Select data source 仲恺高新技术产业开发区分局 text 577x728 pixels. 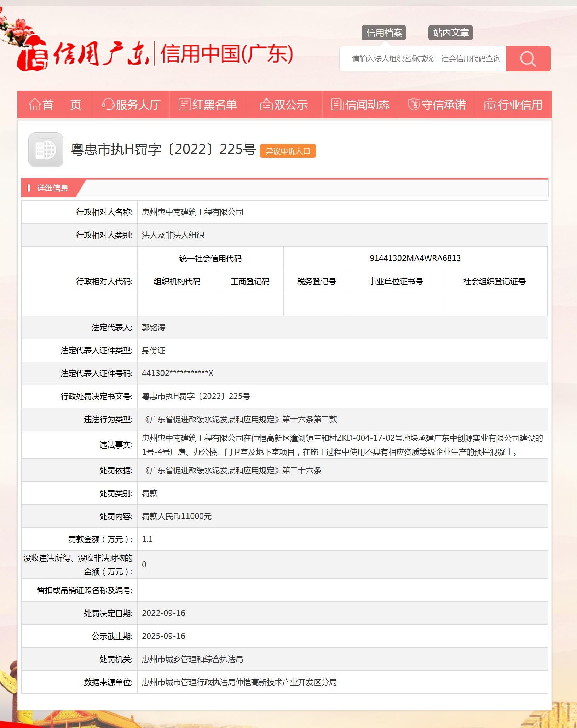[x=286, y=682]
